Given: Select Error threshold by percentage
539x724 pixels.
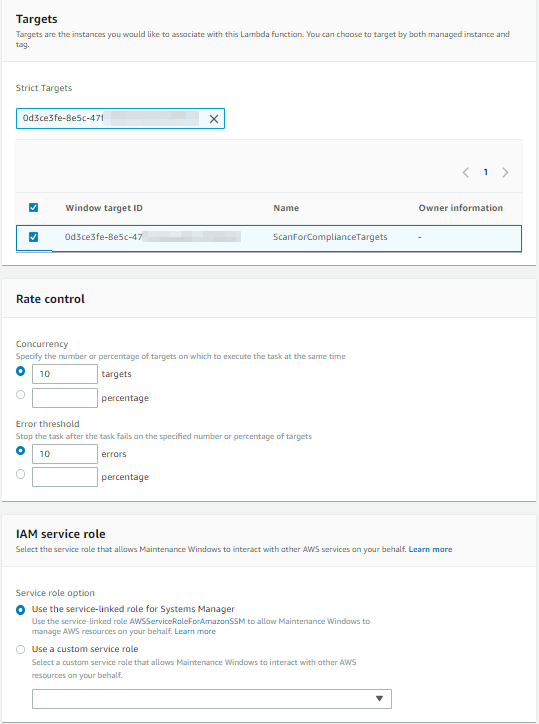Looking at the screenshot, I should pos(20,474).
